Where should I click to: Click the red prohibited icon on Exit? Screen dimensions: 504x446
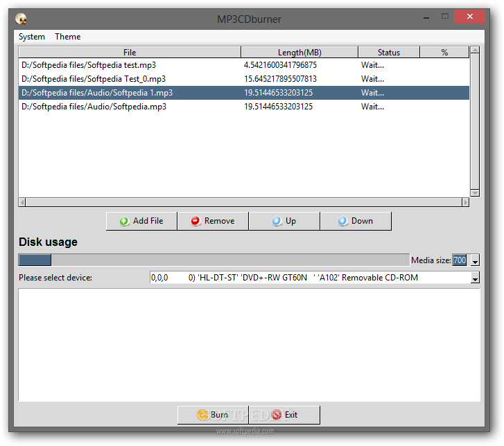[x=276, y=415]
